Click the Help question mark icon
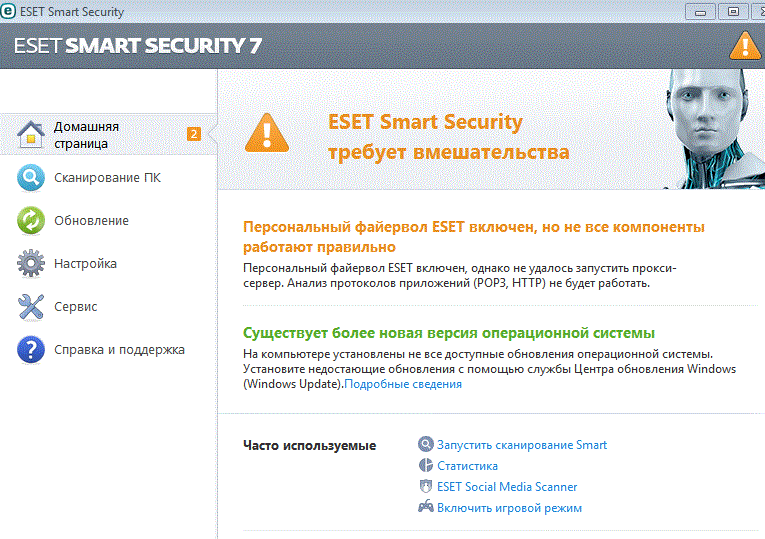The width and height of the screenshot is (765, 539). (x=32, y=350)
